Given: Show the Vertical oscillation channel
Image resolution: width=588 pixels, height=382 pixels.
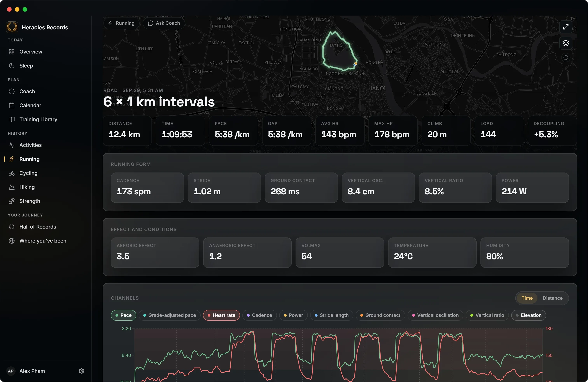Looking at the screenshot, I should (x=435, y=315).
